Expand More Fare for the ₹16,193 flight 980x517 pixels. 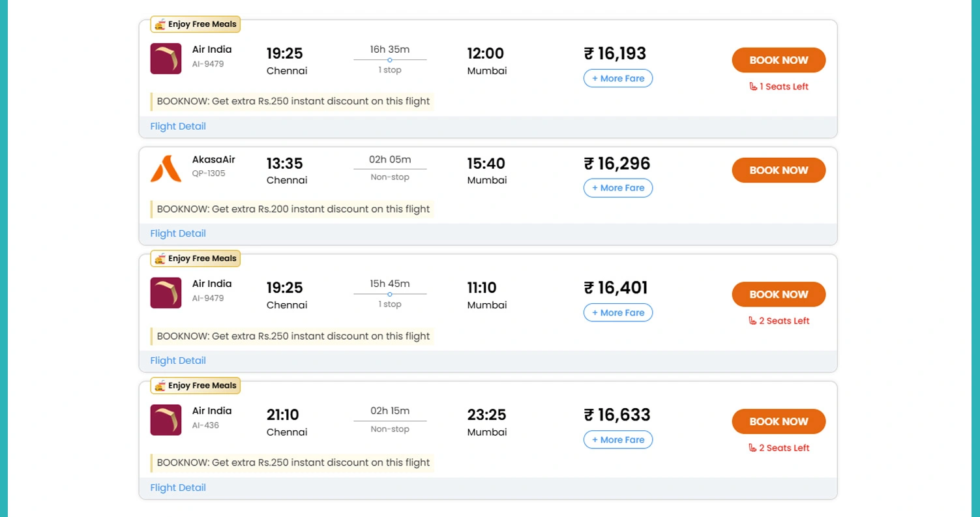[x=617, y=78]
